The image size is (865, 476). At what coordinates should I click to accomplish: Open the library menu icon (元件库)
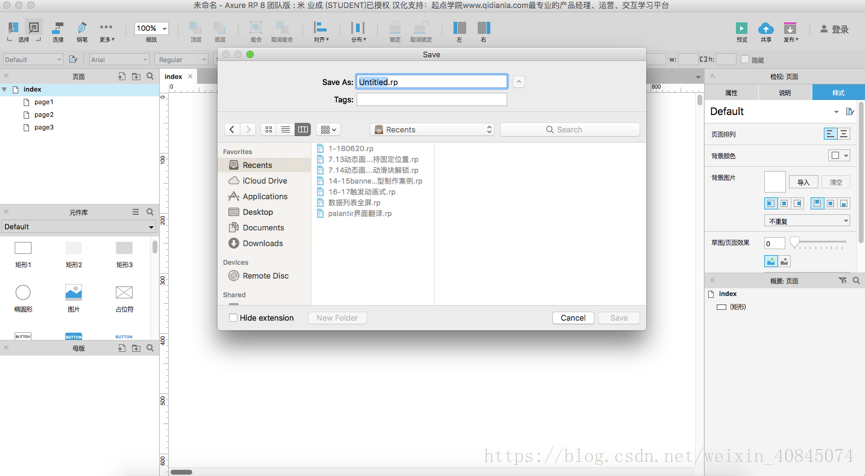pyautogui.click(x=136, y=212)
